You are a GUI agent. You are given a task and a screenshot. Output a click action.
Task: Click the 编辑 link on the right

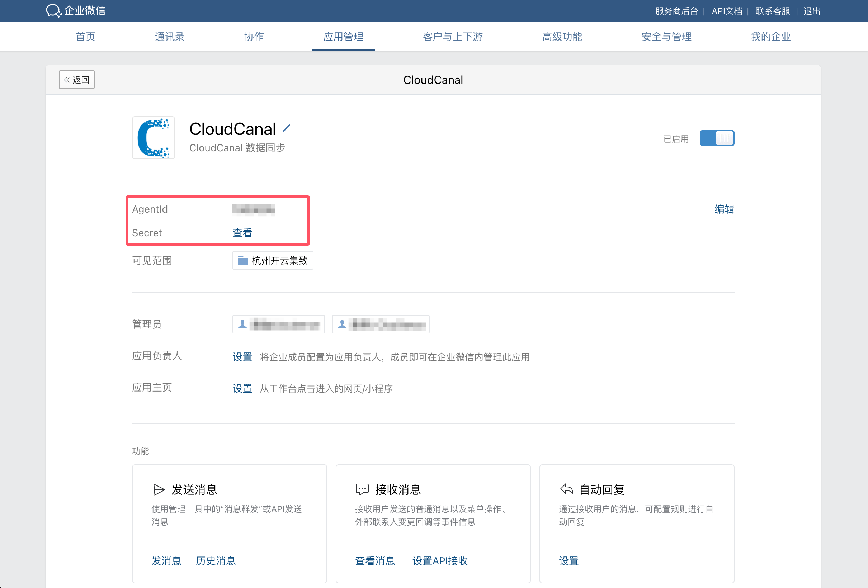click(724, 209)
